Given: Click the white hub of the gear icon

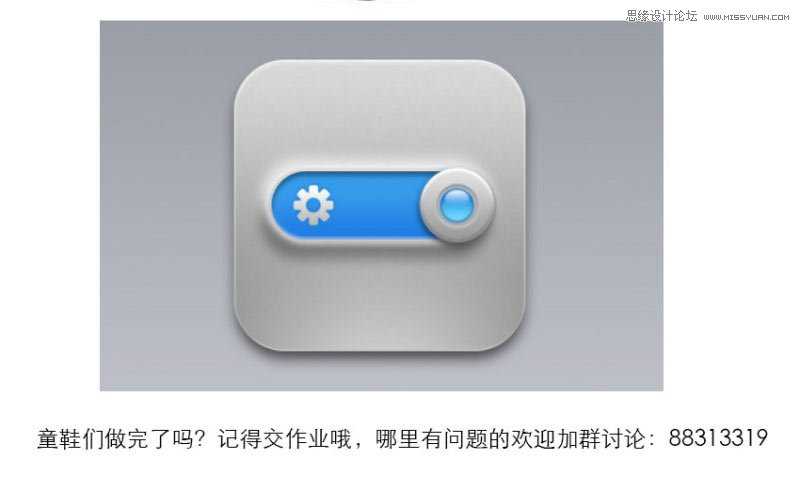Looking at the screenshot, I should [x=313, y=205].
